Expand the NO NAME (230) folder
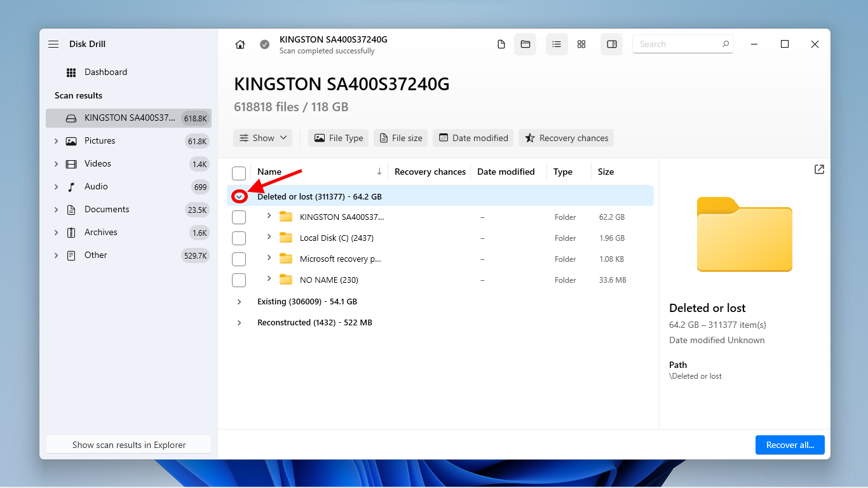The width and height of the screenshot is (868, 488). 269,279
